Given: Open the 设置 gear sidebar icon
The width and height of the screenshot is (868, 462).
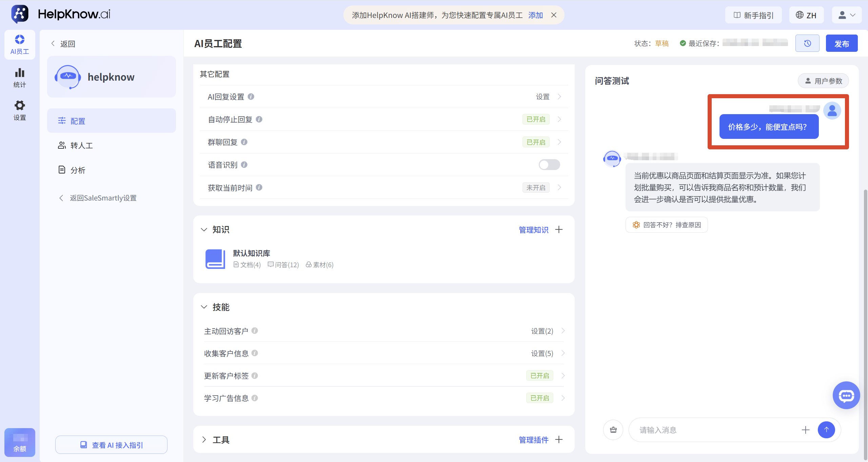Looking at the screenshot, I should pyautogui.click(x=20, y=110).
